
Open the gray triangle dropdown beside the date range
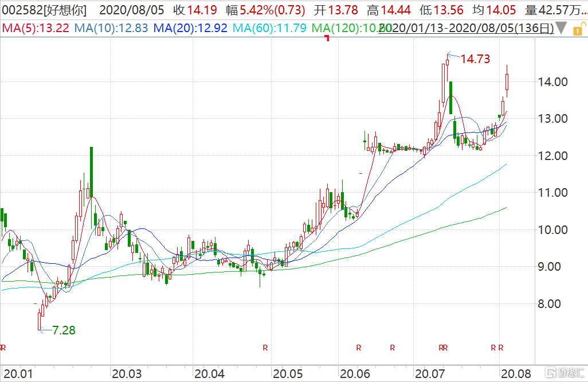[x=561, y=28]
